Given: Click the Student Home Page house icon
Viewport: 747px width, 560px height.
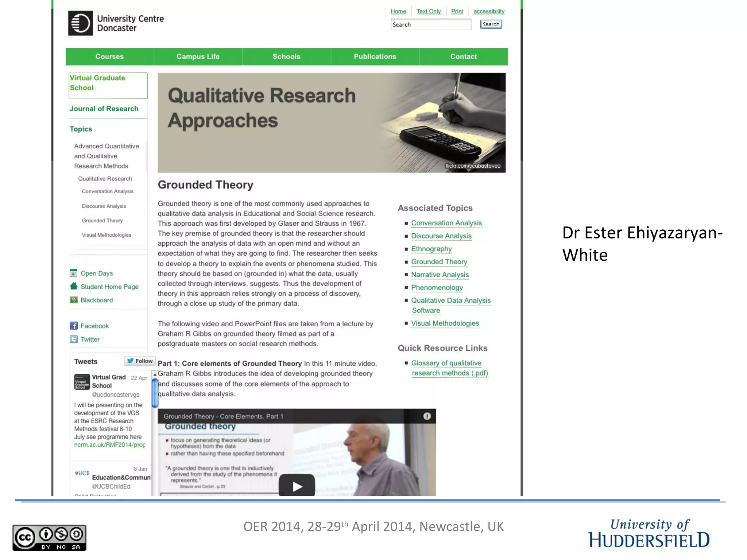Looking at the screenshot, I should 73,286.
